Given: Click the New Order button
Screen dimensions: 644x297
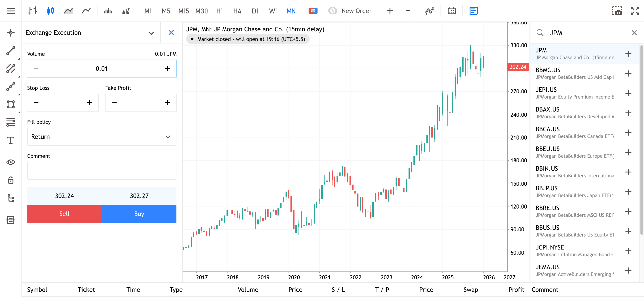Looking at the screenshot, I should coord(350,11).
